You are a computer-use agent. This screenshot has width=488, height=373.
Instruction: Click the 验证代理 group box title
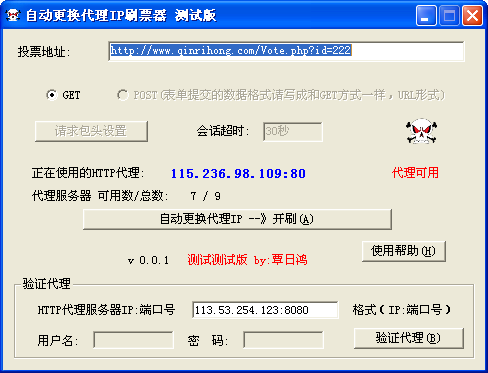point(47,284)
